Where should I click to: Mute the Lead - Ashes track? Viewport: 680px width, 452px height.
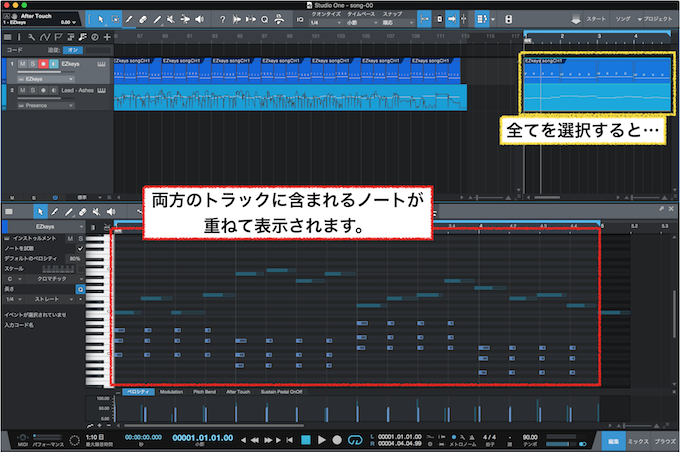tap(23, 90)
